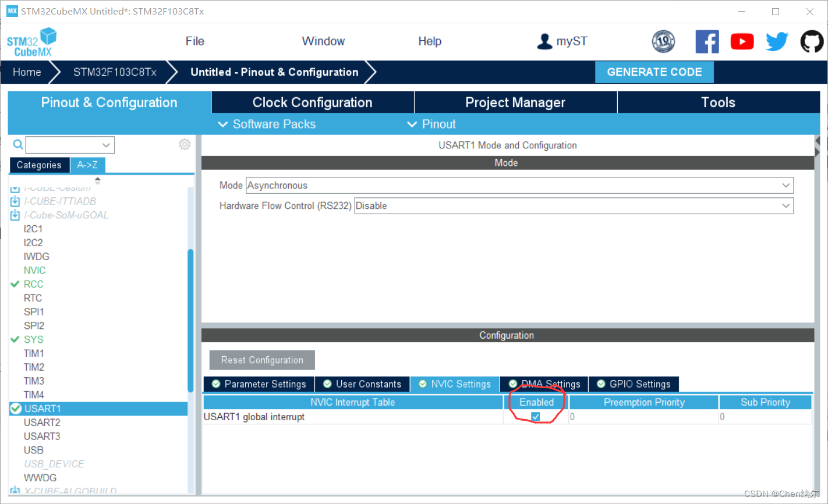
Task: Open the peripheral search combo box arrow
Action: tap(106, 145)
